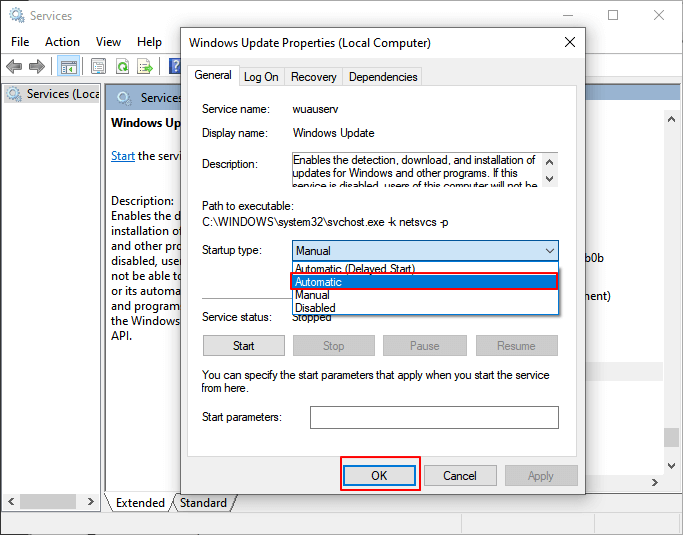Expand the Startup type combo box
This screenshot has height=535, width=683.
[425, 251]
